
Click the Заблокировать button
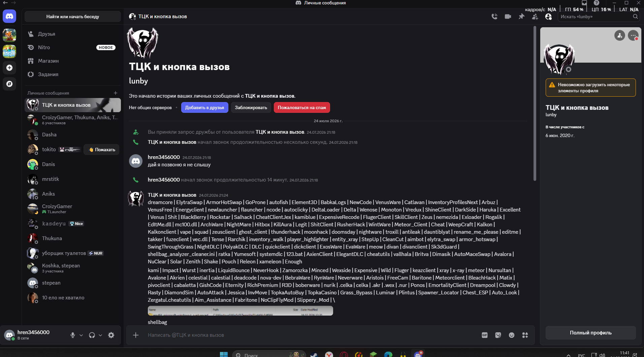(x=251, y=108)
